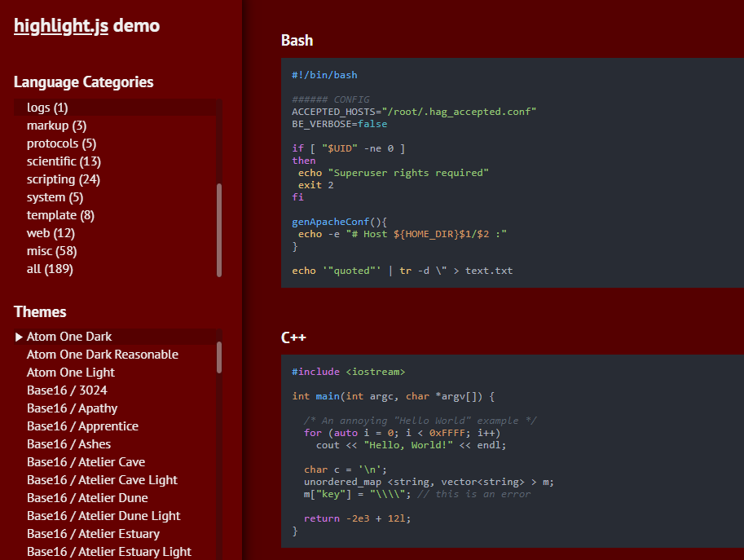Open the highlight.js home link
The width and height of the screenshot is (744, 560).
coord(61,25)
